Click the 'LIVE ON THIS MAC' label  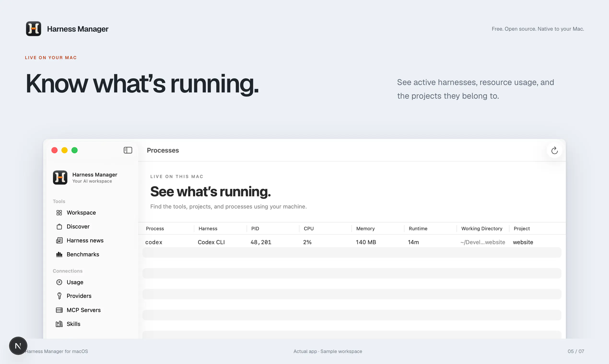coord(177,176)
